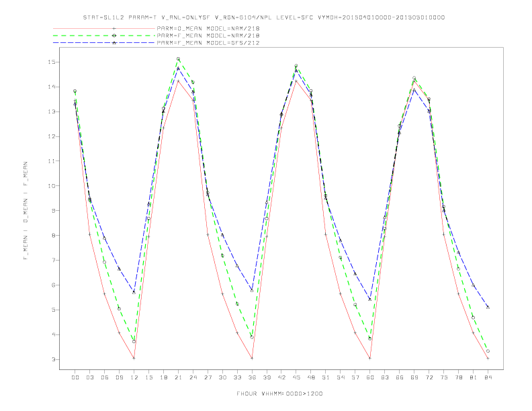Click the blue GFS triangle marker at hour 84
This screenshot has height=411, width=532.
click(x=488, y=307)
